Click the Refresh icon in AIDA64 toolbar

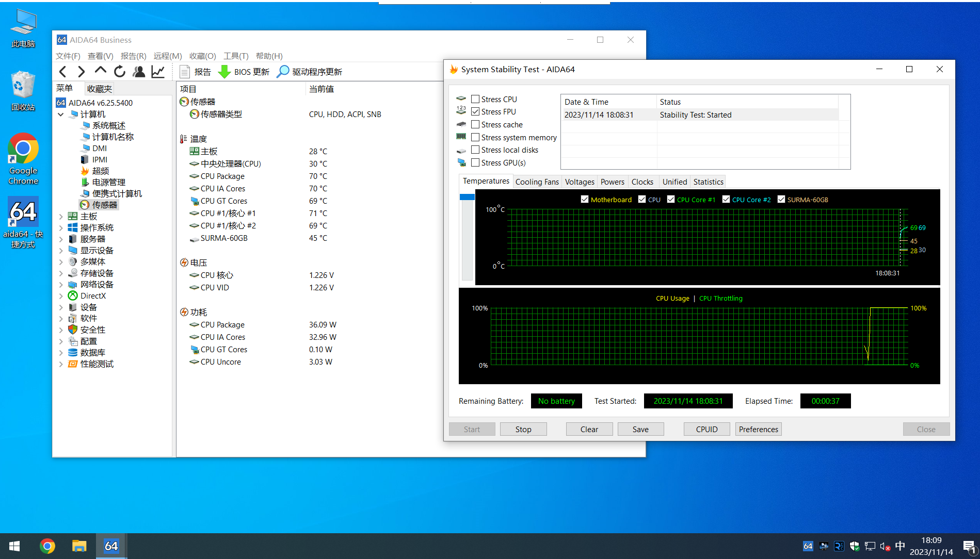tap(120, 72)
